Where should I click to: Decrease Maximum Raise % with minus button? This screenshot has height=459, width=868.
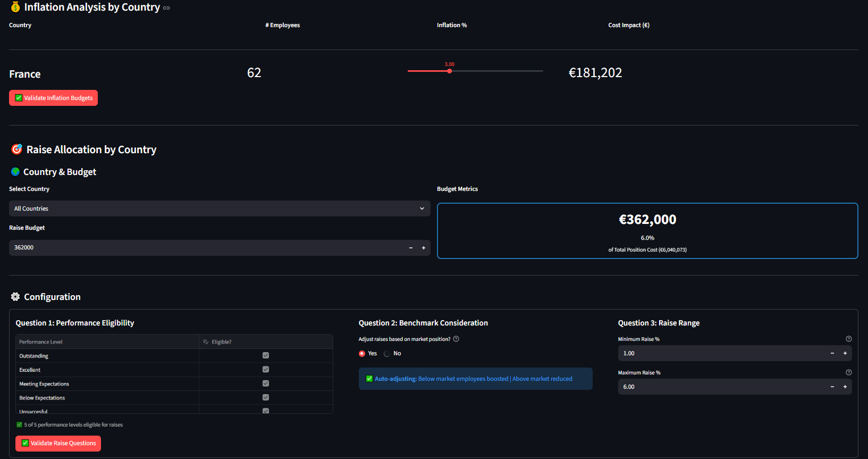click(x=832, y=387)
